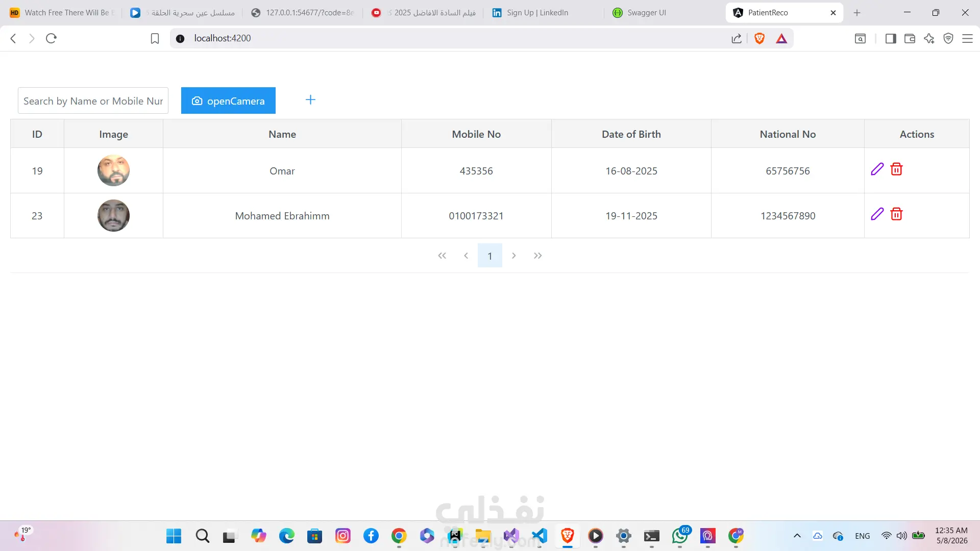The width and height of the screenshot is (980, 551).
Task: Open Leo AI assistant icon
Action: (929, 38)
